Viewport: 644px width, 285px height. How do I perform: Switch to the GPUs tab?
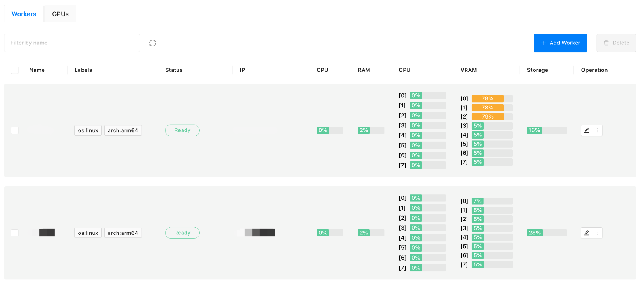(x=60, y=14)
